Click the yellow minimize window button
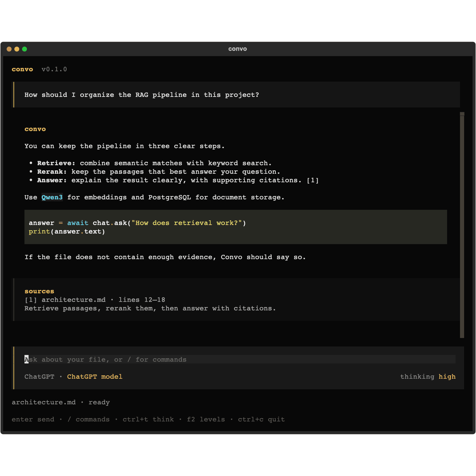 coord(17,49)
